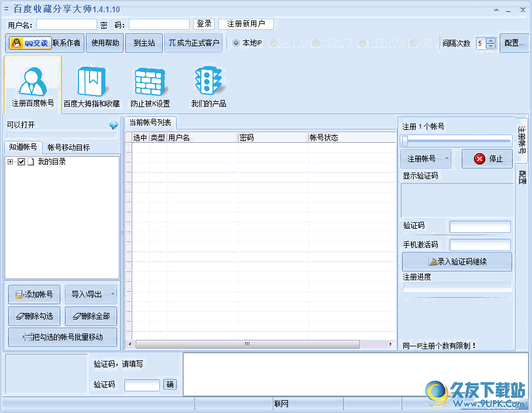Click 联系作者 button
Screen dimensions: 532x413
click(67, 43)
